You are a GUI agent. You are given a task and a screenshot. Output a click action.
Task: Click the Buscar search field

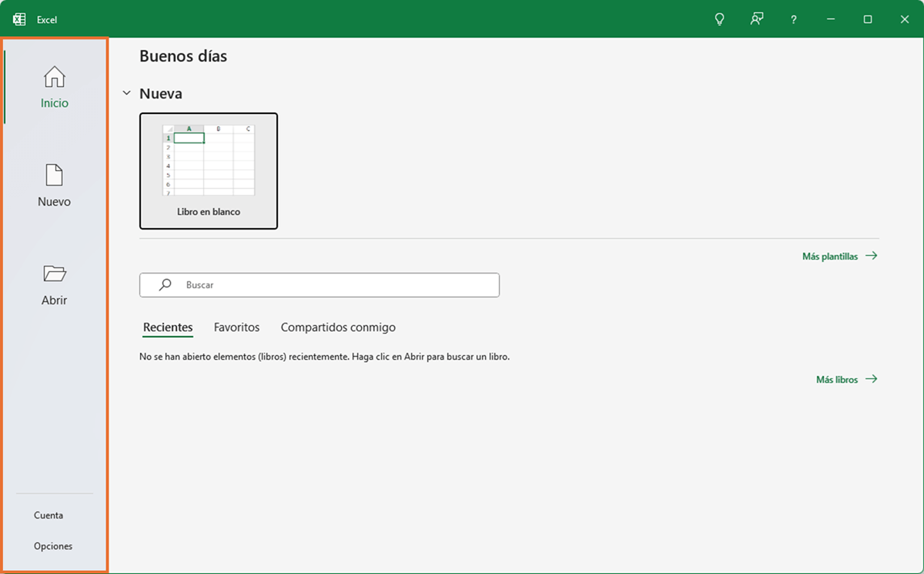320,285
